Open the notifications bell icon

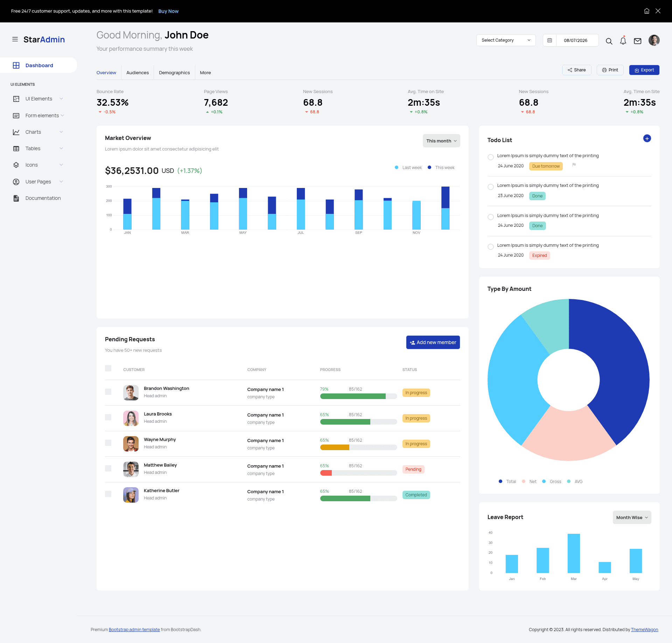click(623, 41)
